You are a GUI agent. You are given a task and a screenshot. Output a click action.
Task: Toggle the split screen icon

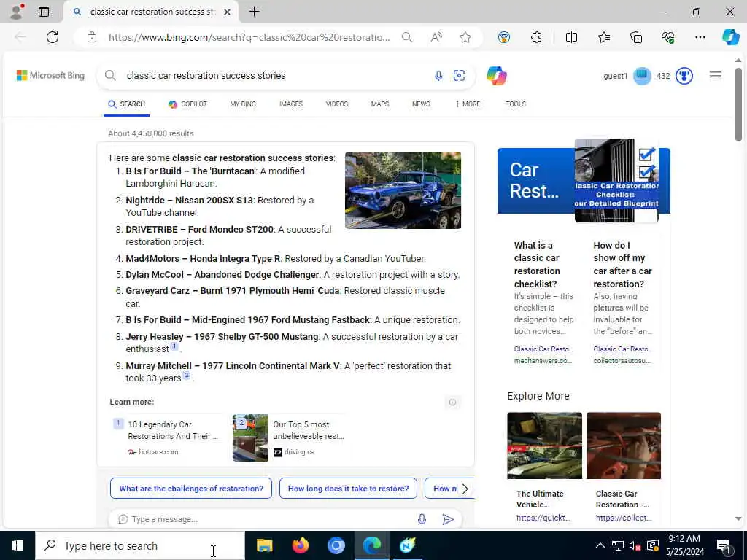[571, 37]
